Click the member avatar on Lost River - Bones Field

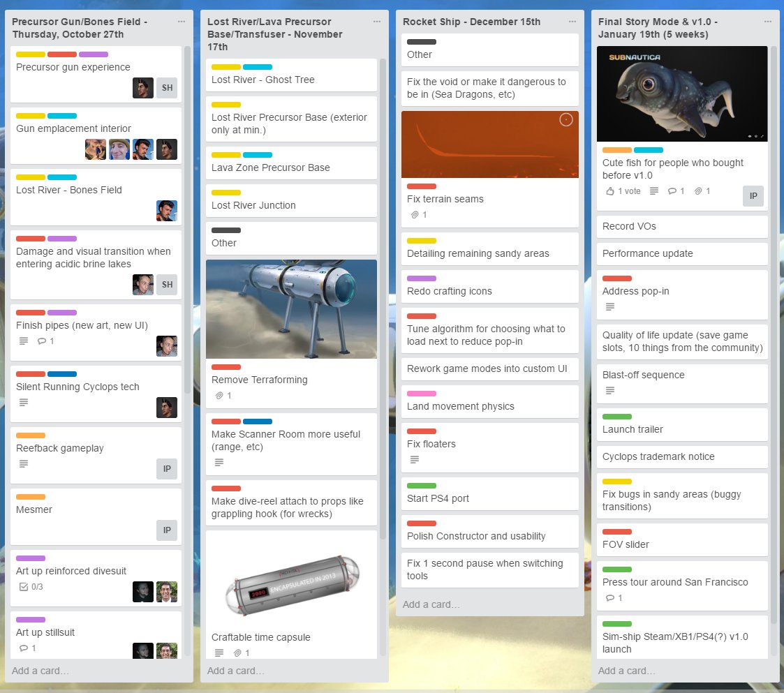click(167, 211)
